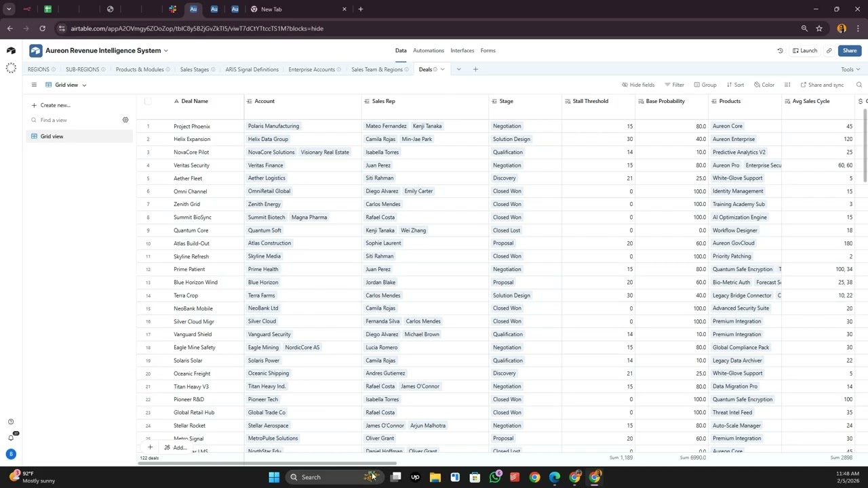Expand the Create new view option
This screenshot has width=868, height=488.
[51, 105]
